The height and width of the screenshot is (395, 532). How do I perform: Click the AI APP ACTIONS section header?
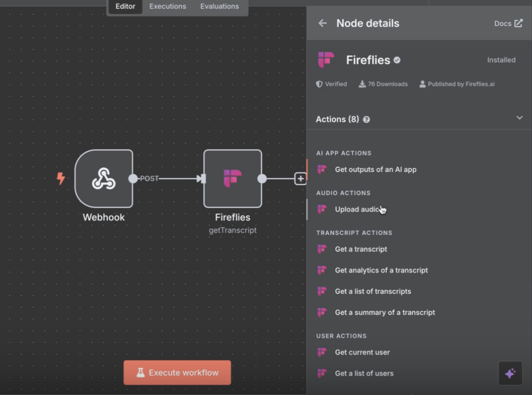click(344, 153)
